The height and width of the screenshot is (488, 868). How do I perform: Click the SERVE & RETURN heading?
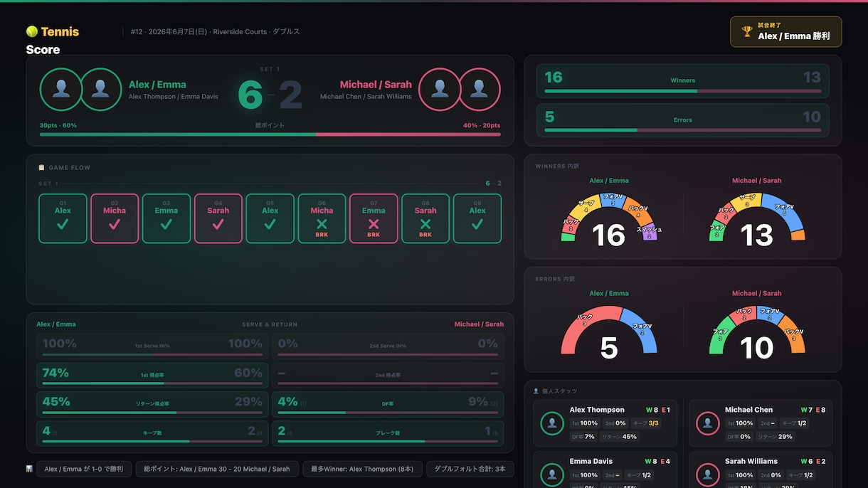click(x=270, y=324)
